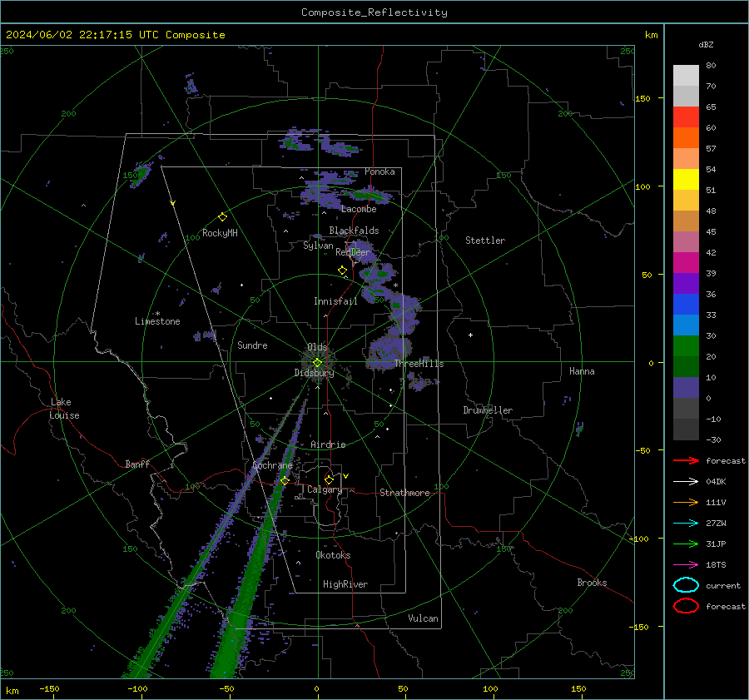
Task: Click the Sundre city label
Action: click(x=252, y=345)
